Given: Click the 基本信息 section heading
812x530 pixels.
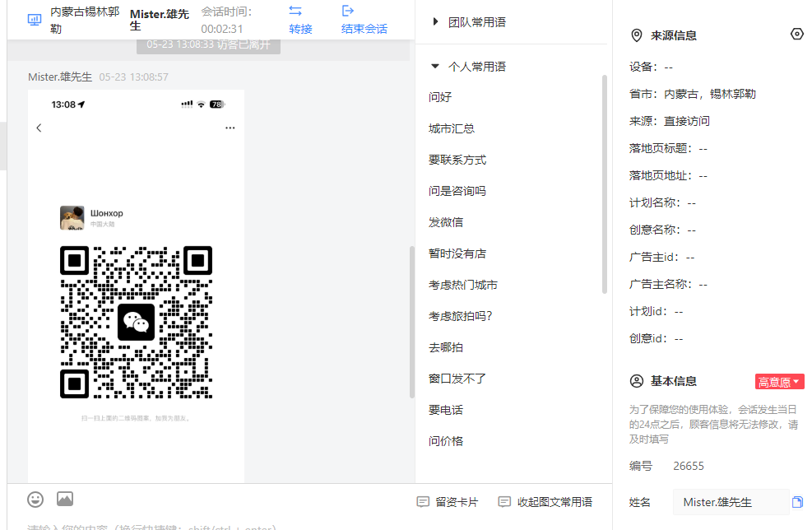Looking at the screenshot, I should [x=673, y=381].
